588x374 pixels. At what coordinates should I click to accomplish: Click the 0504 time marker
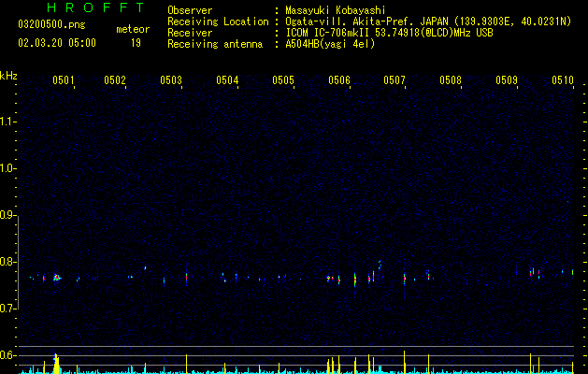point(227,80)
